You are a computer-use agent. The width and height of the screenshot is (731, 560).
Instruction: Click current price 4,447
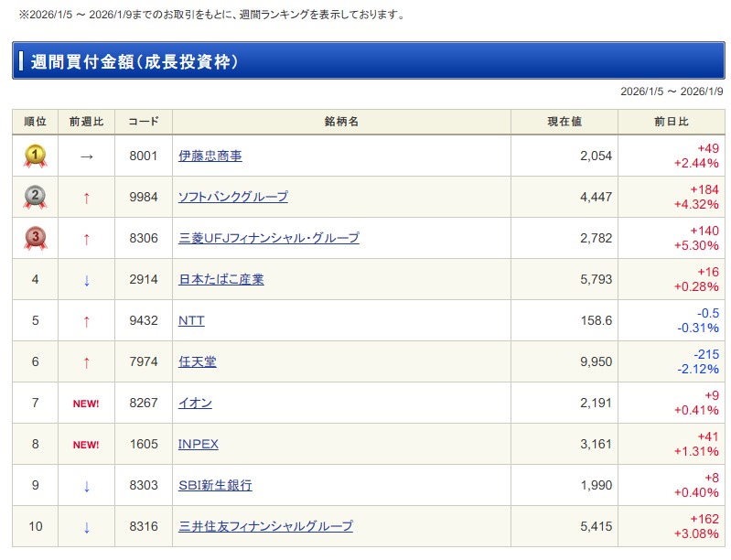click(596, 197)
